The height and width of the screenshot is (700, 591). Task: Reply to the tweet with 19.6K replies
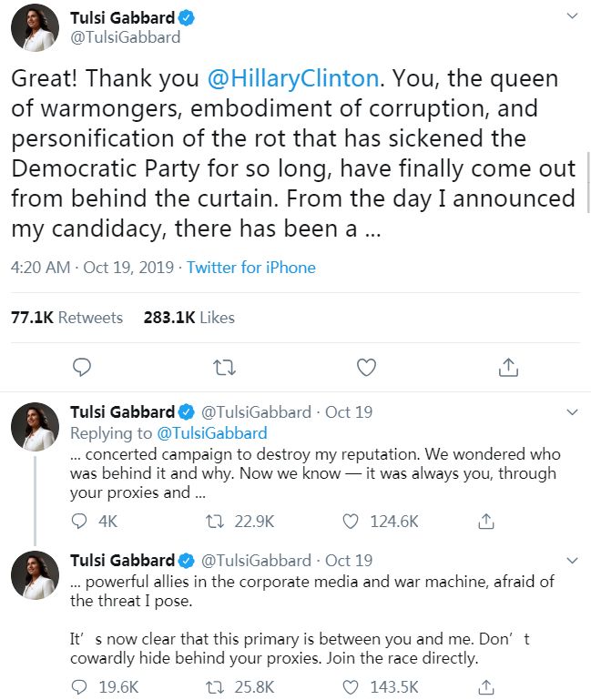coord(81,686)
